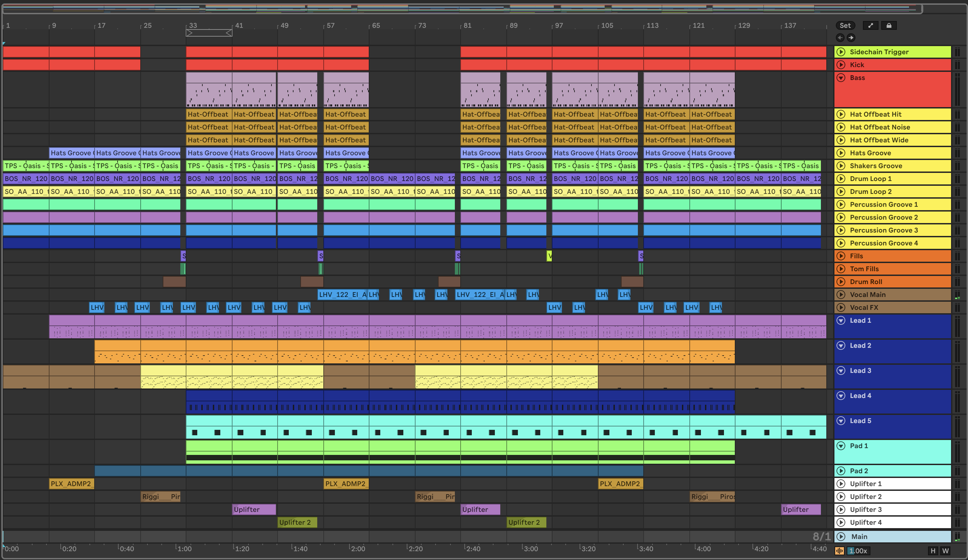Launch the Kick track play button

[841, 64]
